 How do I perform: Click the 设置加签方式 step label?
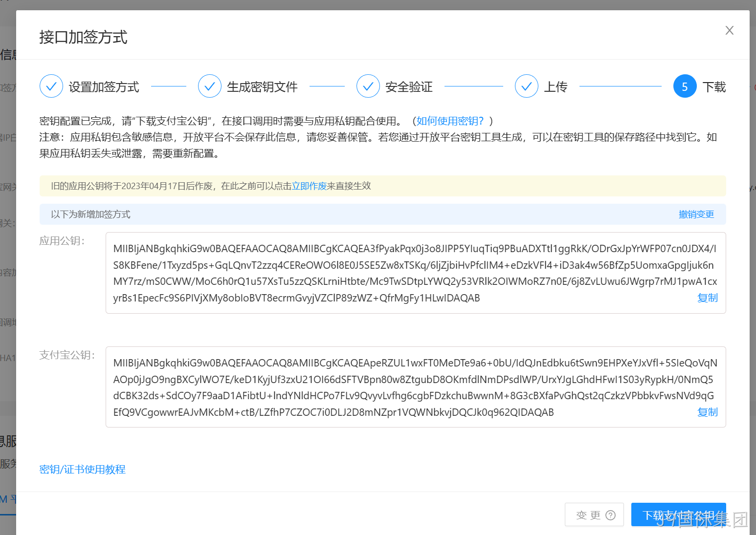click(x=104, y=87)
